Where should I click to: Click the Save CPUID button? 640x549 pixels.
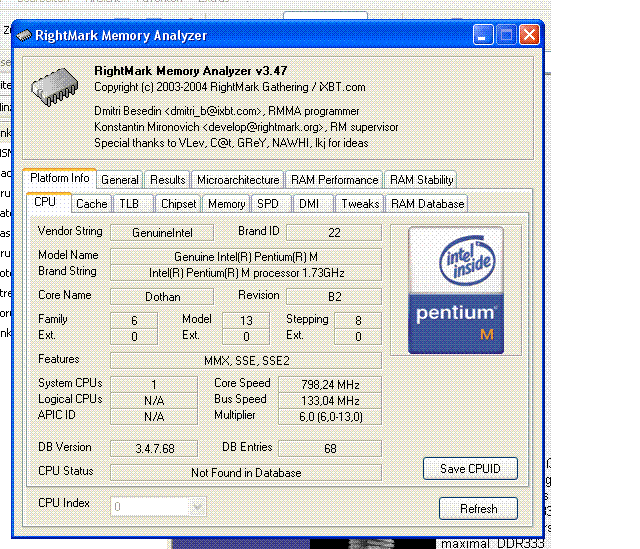470,469
